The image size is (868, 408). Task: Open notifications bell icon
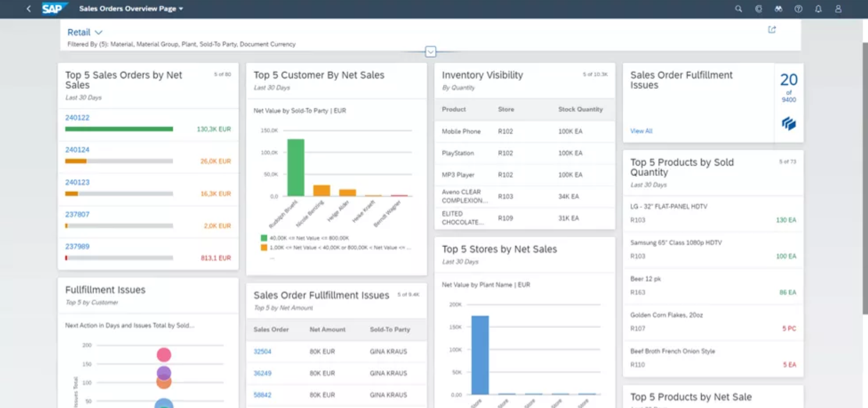pyautogui.click(x=818, y=9)
